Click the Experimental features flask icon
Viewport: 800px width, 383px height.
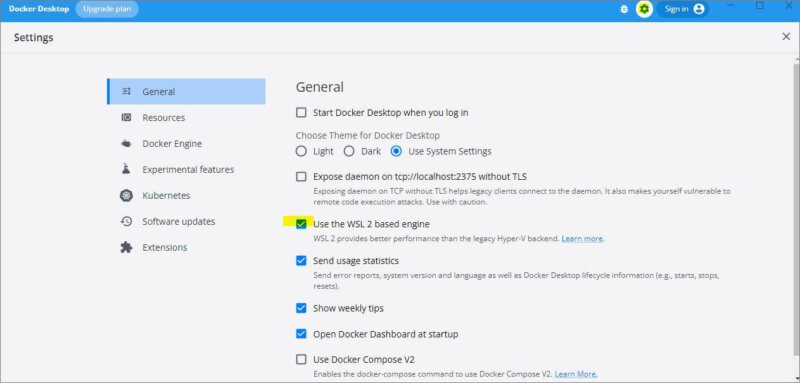click(127, 169)
